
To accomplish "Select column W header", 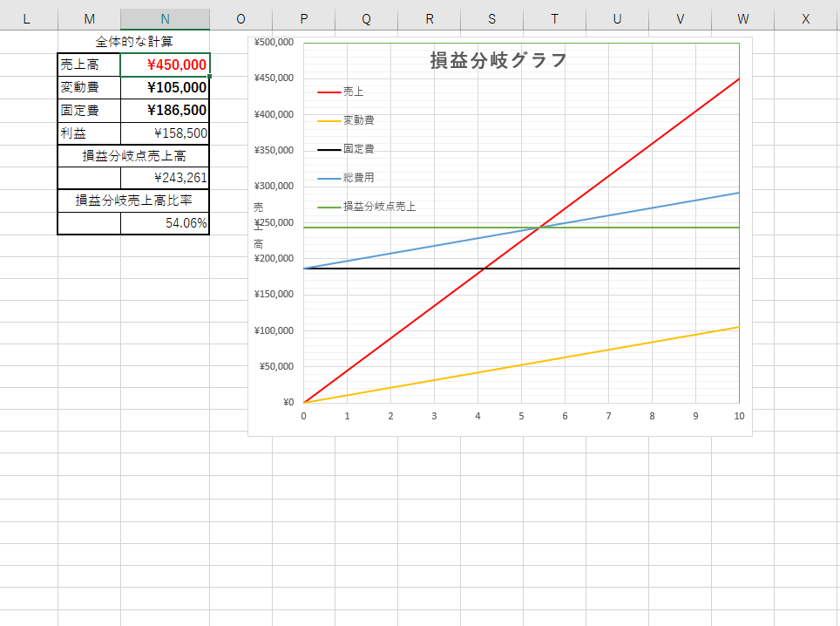I will (742, 19).
